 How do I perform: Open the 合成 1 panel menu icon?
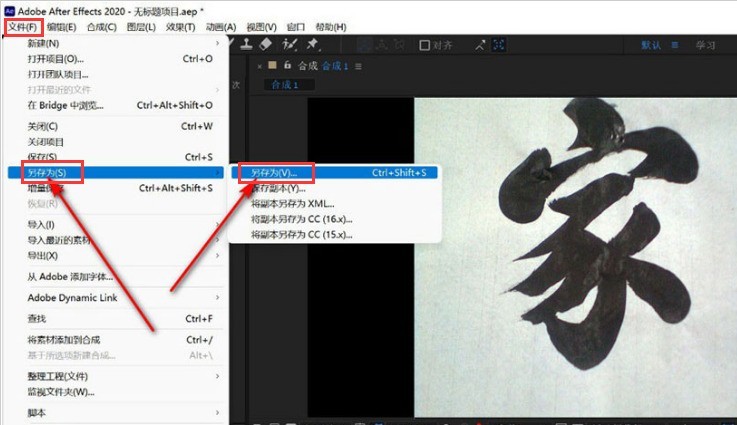(358, 66)
